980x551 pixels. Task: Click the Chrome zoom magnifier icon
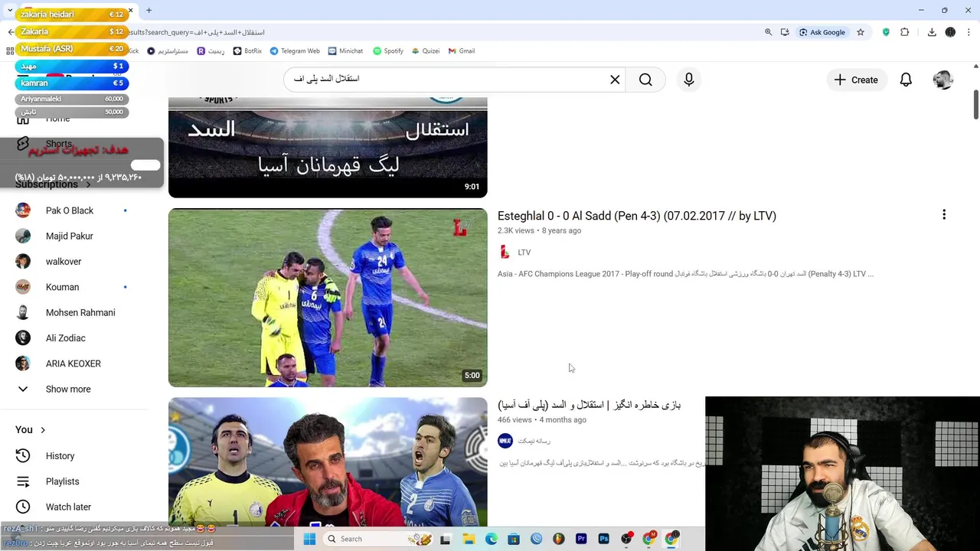pos(768,32)
